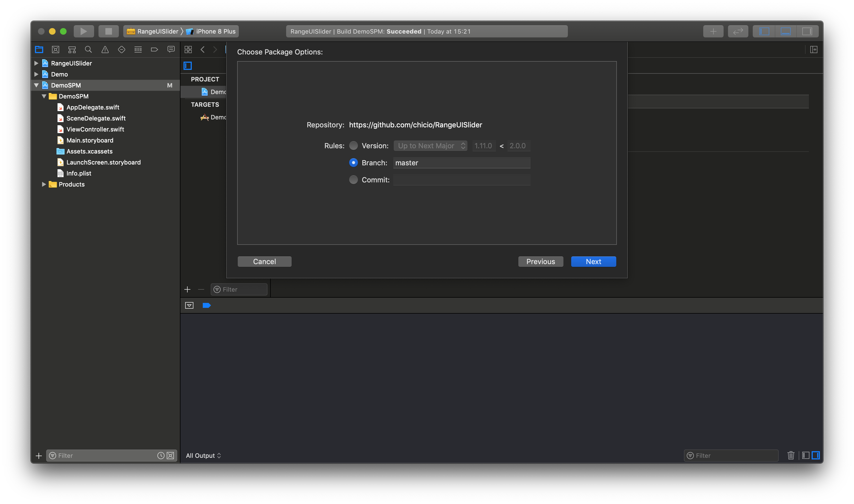Image resolution: width=854 pixels, height=504 pixels.
Task: Open the source control navigator icon
Action: click(x=55, y=50)
